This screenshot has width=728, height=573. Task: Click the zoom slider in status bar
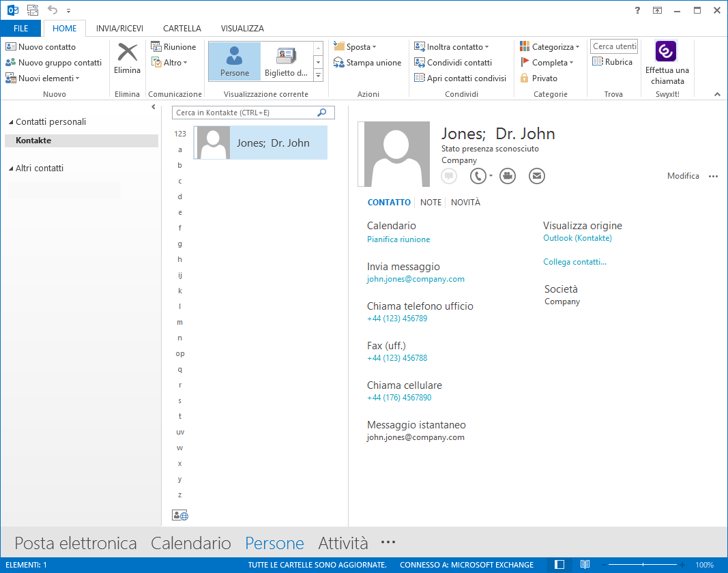644,565
